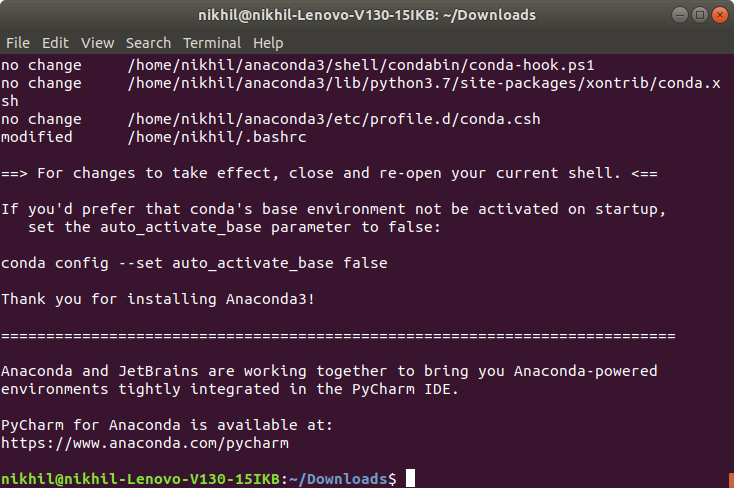Image resolution: width=734 pixels, height=488 pixels.
Task: Open the Terminal menu
Action: [x=212, y=43]
